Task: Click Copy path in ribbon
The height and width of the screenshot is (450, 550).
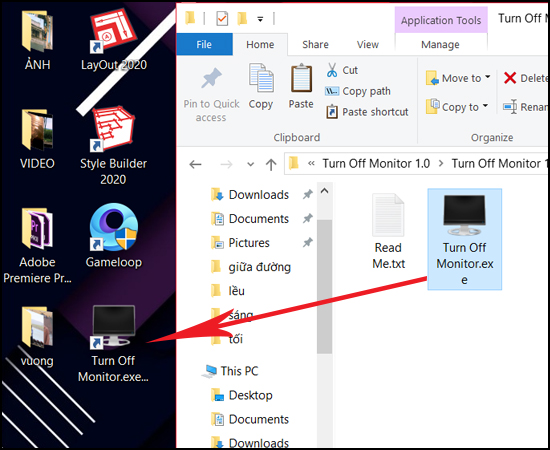Action: pyautogui.click(x=358, y=91)
